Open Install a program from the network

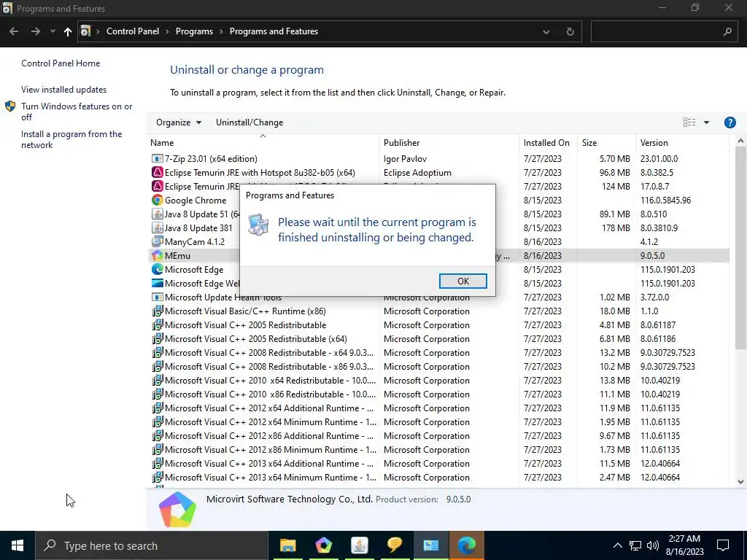[71, 139]
